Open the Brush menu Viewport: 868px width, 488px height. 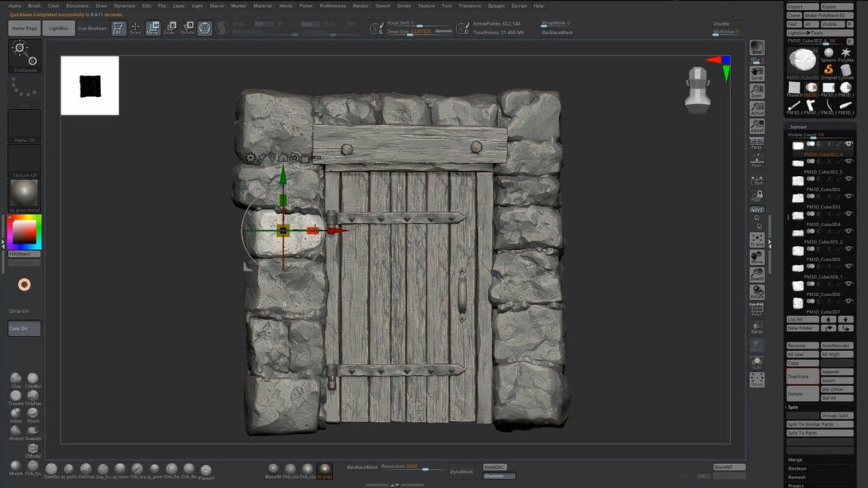(x=34, y=6)
